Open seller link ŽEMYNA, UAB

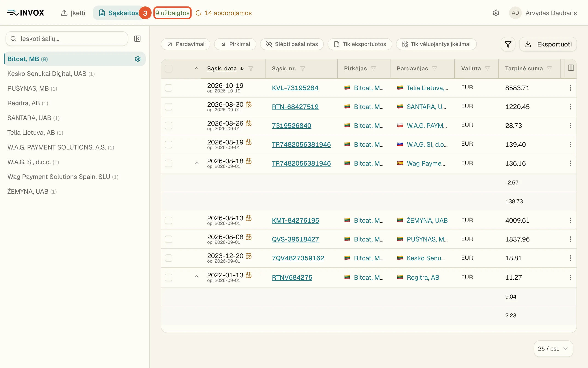427,220
